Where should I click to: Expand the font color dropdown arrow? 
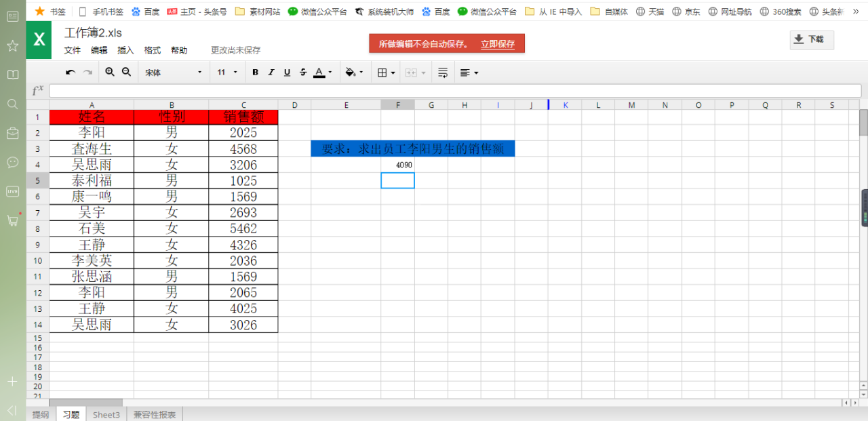330,73
